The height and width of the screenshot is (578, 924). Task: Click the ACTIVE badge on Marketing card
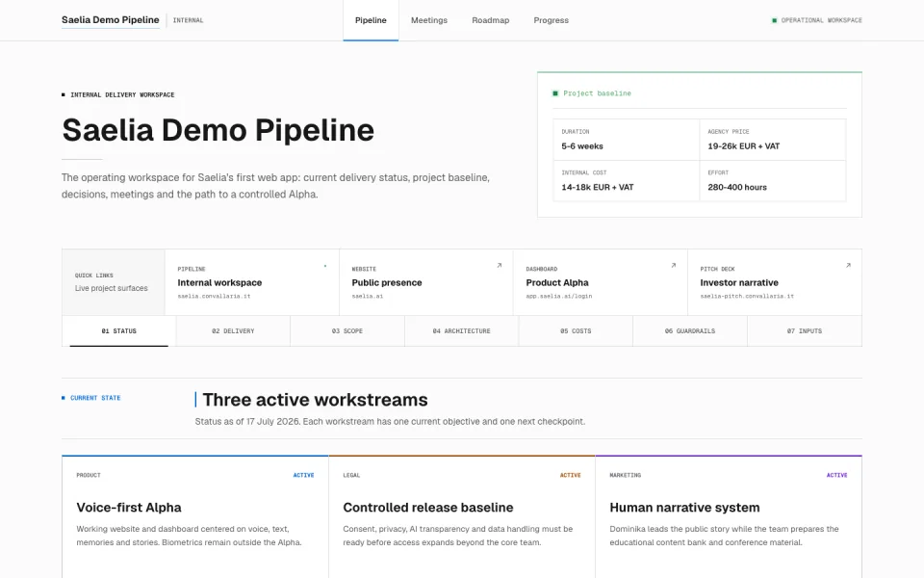(x=836, y=475)
